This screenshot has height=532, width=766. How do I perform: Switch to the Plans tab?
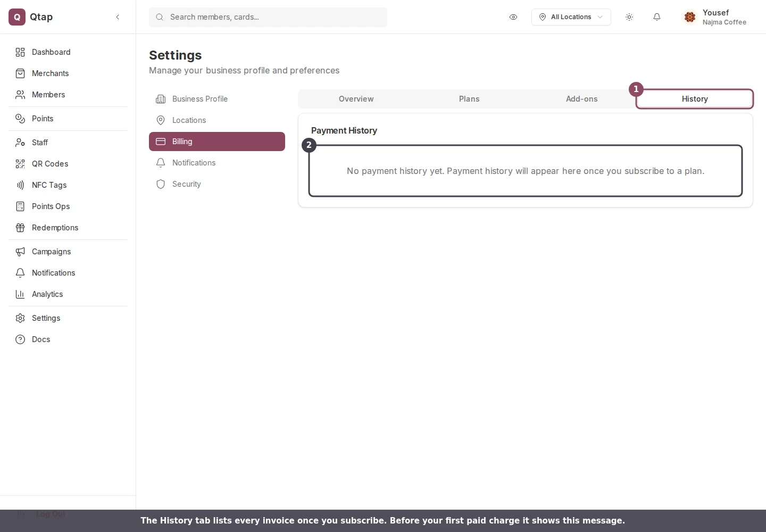click(469, 99)
